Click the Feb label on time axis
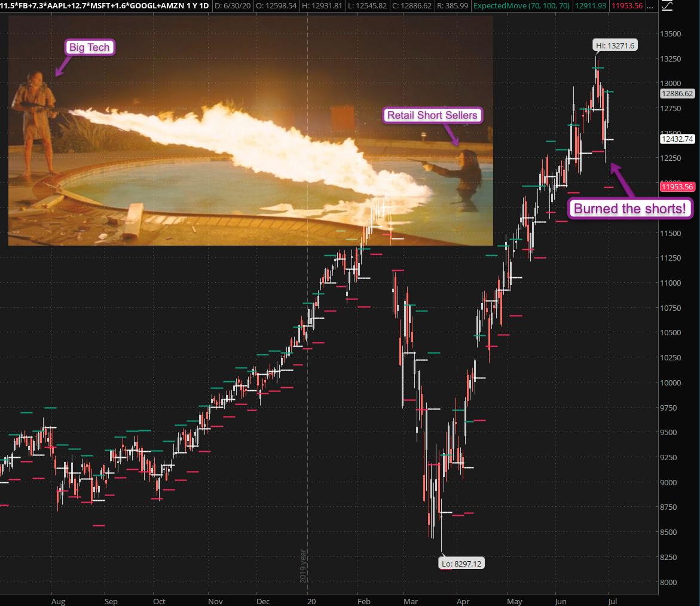The height and width of the screenshot is (606, 700). [364, 602]
